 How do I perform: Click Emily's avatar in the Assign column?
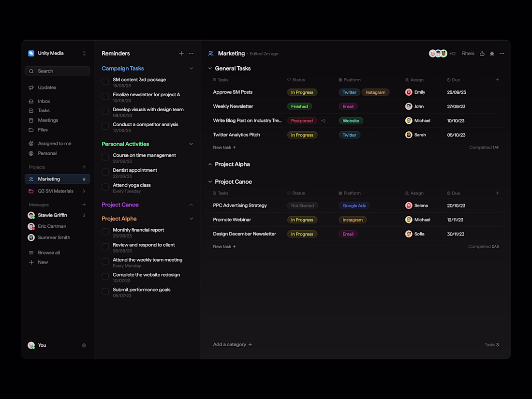click(409, 92)
